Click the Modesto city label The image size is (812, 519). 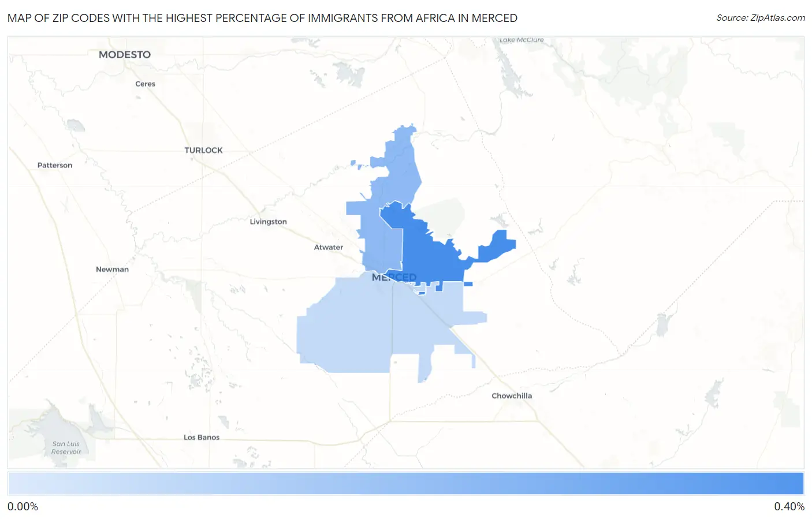(125, 54)
